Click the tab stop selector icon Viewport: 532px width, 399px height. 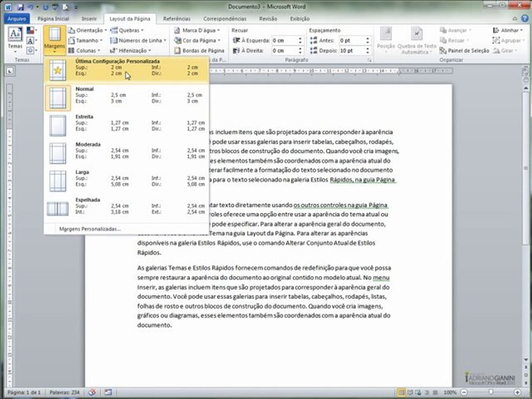10,71
